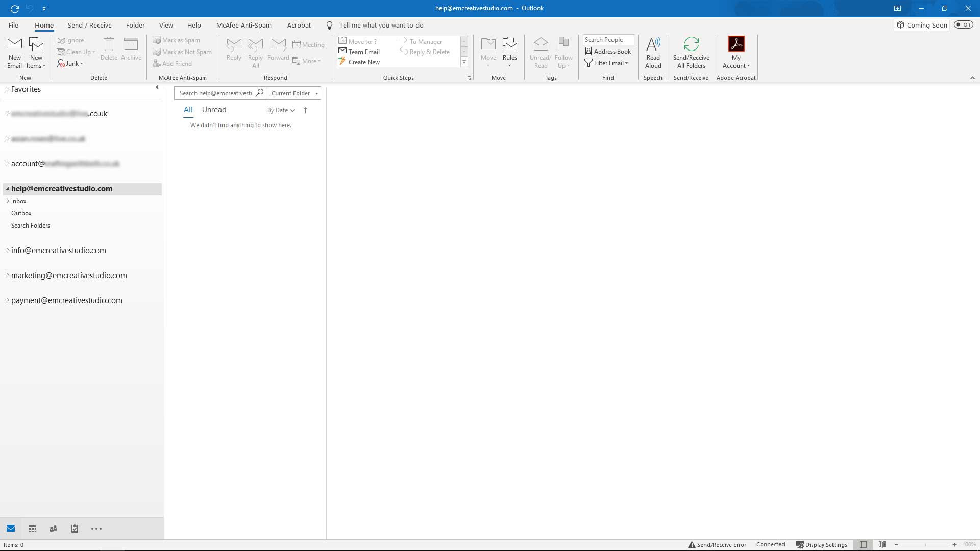Open the Tasks view icon

(x=75, y=529)
